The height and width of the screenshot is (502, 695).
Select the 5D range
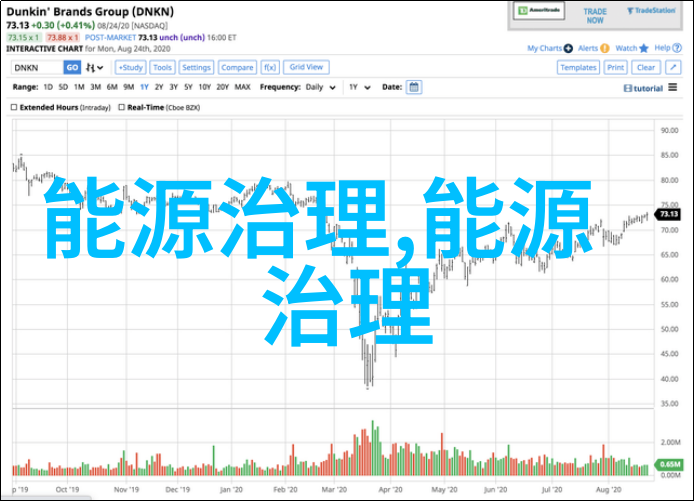pyautogui.click(x=63, y=87)
